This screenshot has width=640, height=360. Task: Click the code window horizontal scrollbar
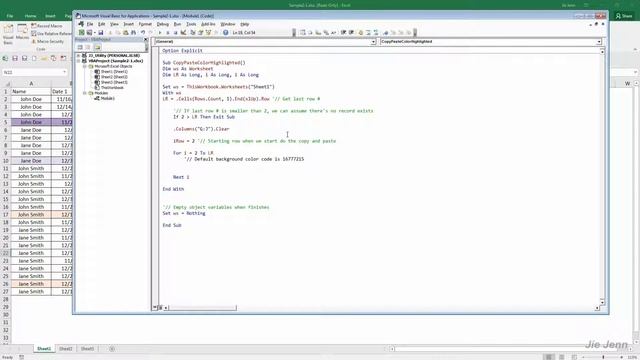(x=202, y=307)
